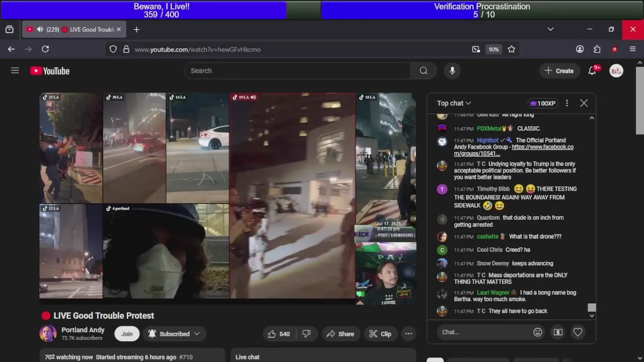Open the picture-in-picture address bar icon
644x362 pixels.
(x=476, y=49)
